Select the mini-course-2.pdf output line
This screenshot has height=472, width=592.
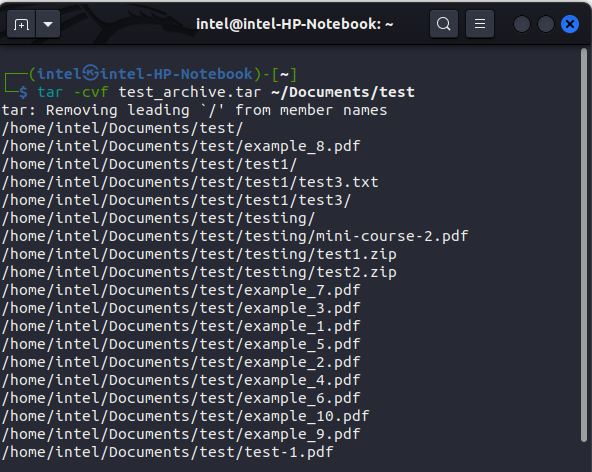coord(235,236)
